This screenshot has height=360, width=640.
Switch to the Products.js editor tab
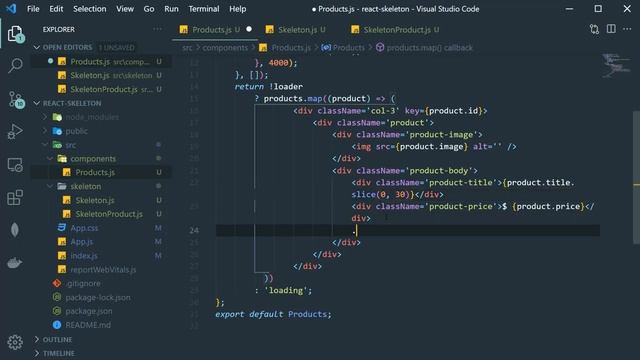coord(215,29)
